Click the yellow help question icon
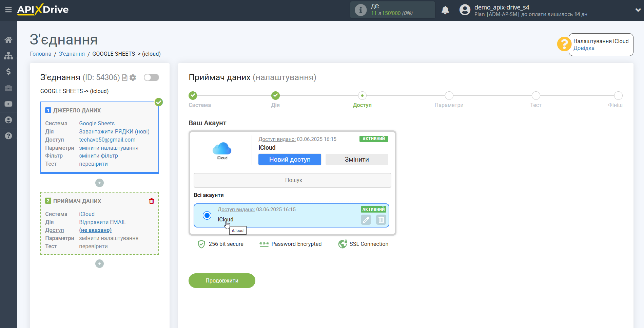 click(564, 44)
